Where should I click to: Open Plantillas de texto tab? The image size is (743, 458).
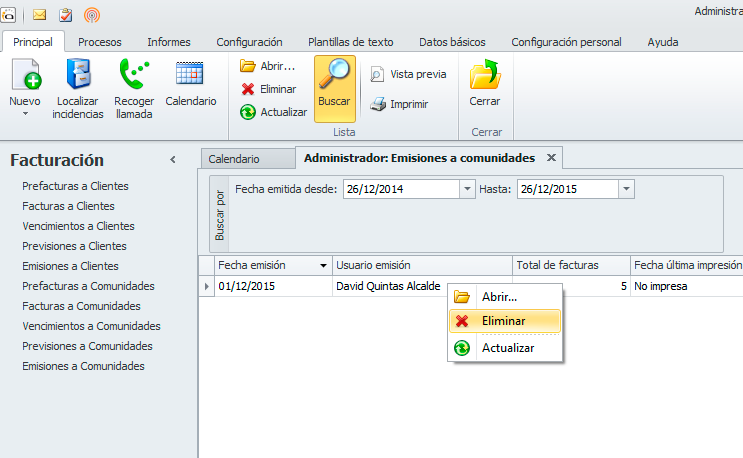(x=351, y=42)
